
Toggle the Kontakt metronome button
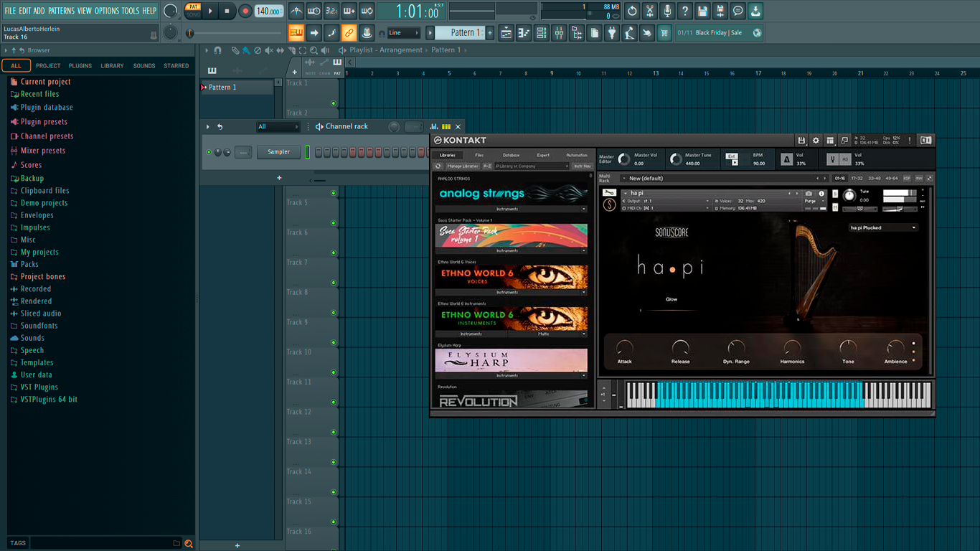click(x=786, y=159)
